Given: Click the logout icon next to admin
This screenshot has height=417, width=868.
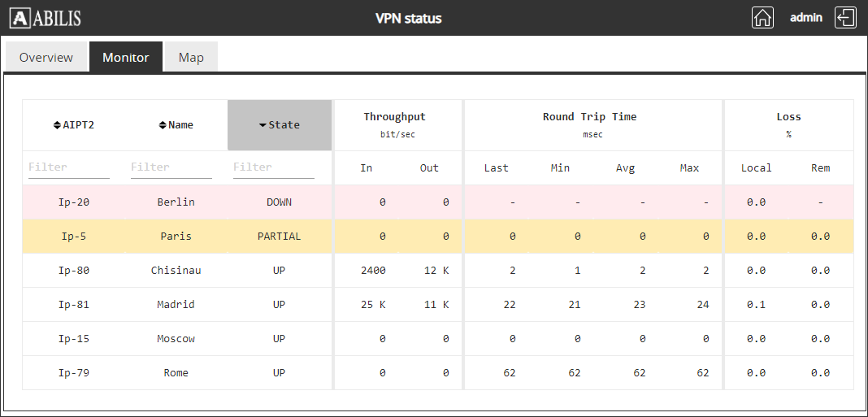Looking at the screenshot, I should tap(845, 18).
